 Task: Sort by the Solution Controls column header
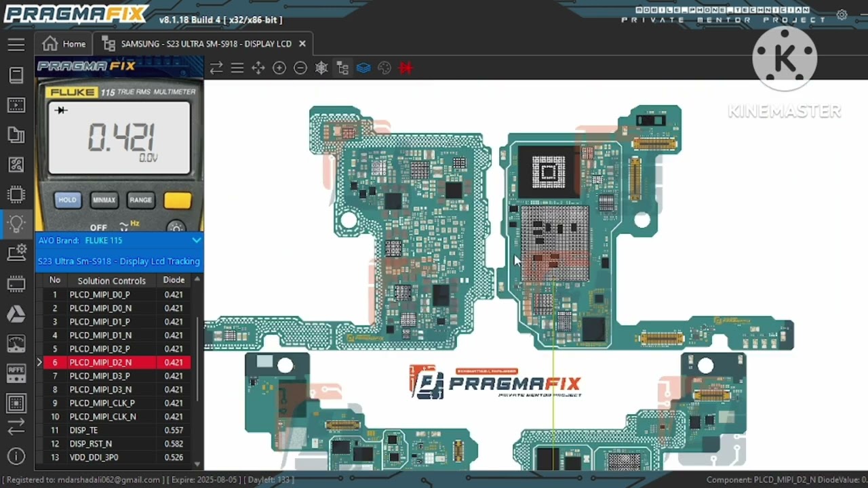(x=111, y=280)
